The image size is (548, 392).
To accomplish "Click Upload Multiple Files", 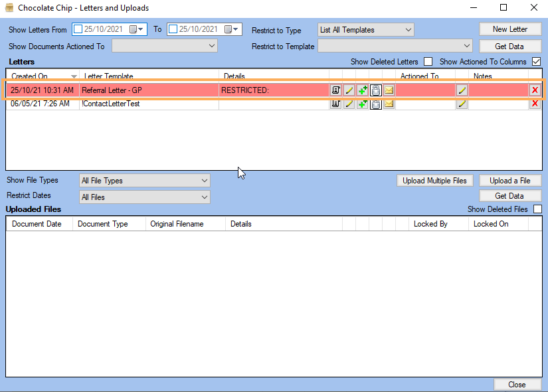I will point(435,181).
